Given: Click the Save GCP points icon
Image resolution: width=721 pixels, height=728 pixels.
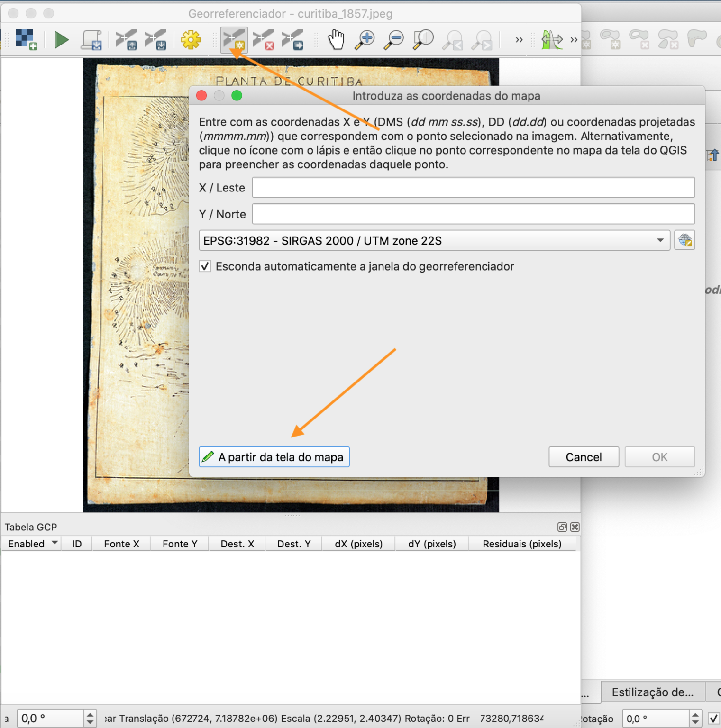Looking at the screenshot, I should point(155,39).
